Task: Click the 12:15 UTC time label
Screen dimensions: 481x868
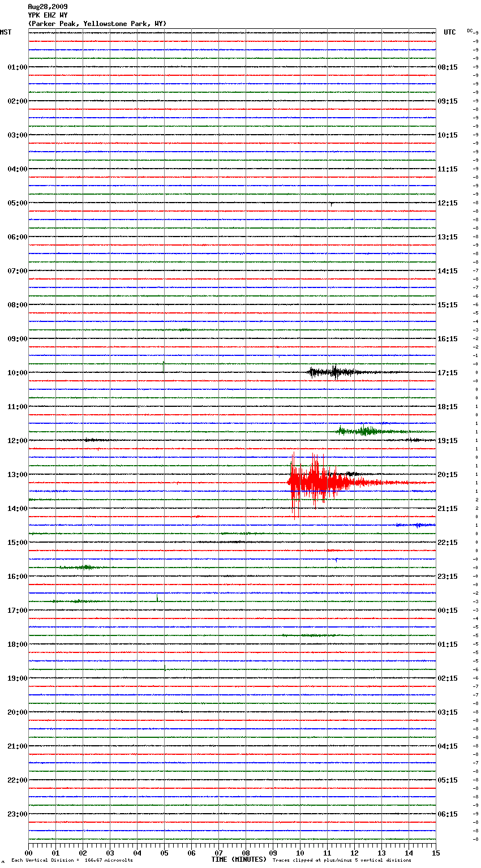Action: pyautogui.click(x=448, y=203)
